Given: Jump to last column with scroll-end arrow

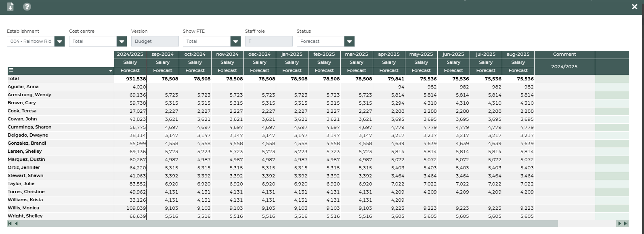Looking at the screenshot, I should (x=626, y=223).
